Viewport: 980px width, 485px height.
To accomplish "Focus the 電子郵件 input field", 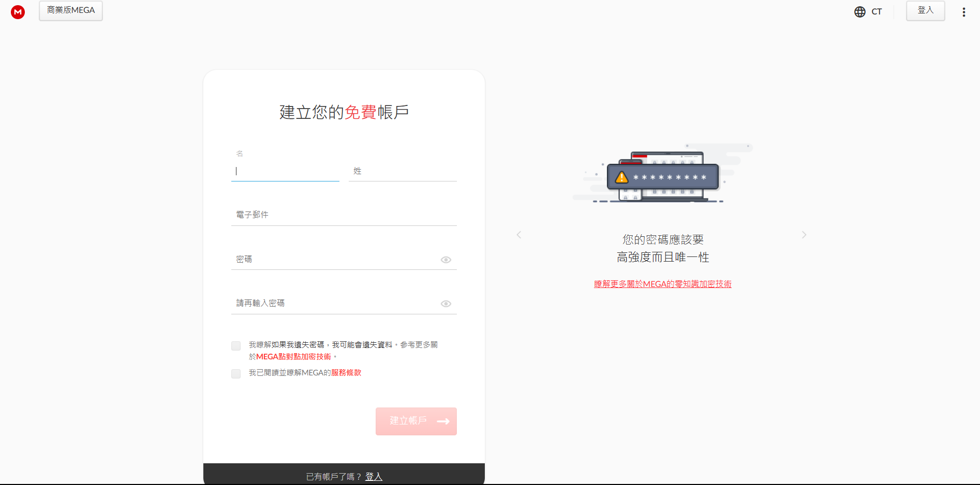I will coord(344,215).
